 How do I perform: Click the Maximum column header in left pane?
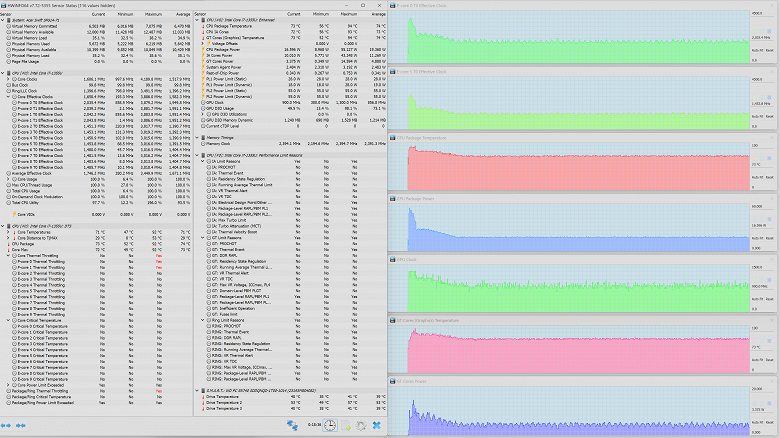[x=153, y=14]
